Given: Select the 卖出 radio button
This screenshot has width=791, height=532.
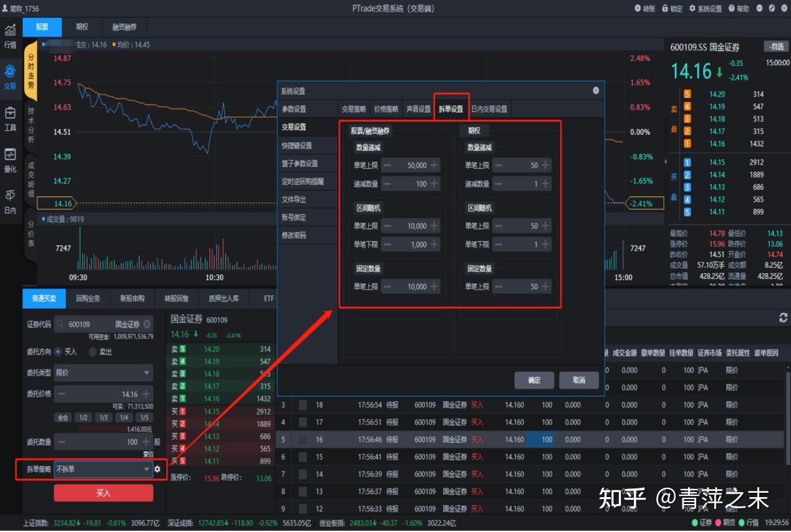Looking at the screenshot, I should pos(93,351).
